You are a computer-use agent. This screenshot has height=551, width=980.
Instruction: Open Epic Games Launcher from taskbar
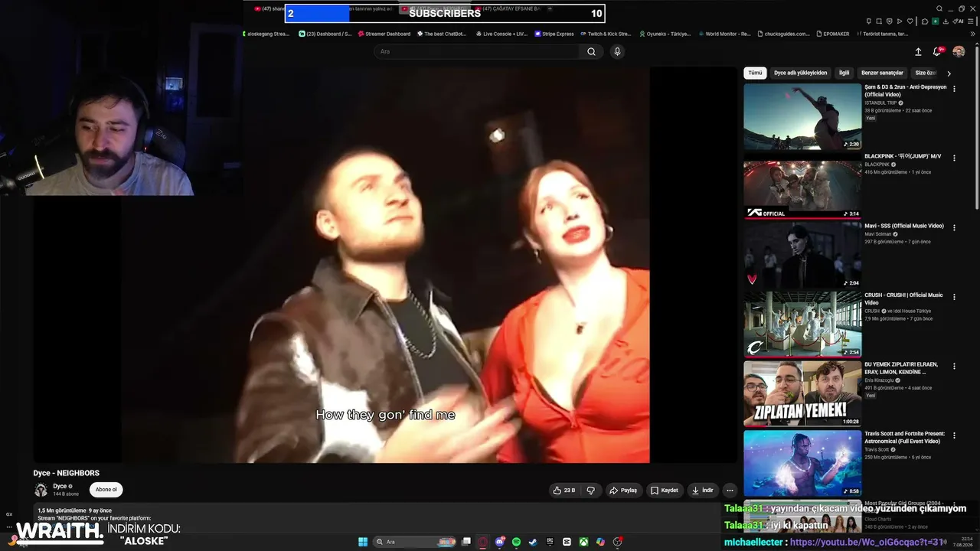(x=550, y=542)
